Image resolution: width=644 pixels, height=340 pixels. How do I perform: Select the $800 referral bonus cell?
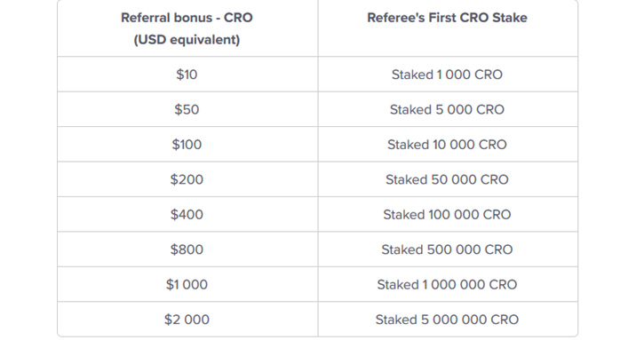click(187, 249)
